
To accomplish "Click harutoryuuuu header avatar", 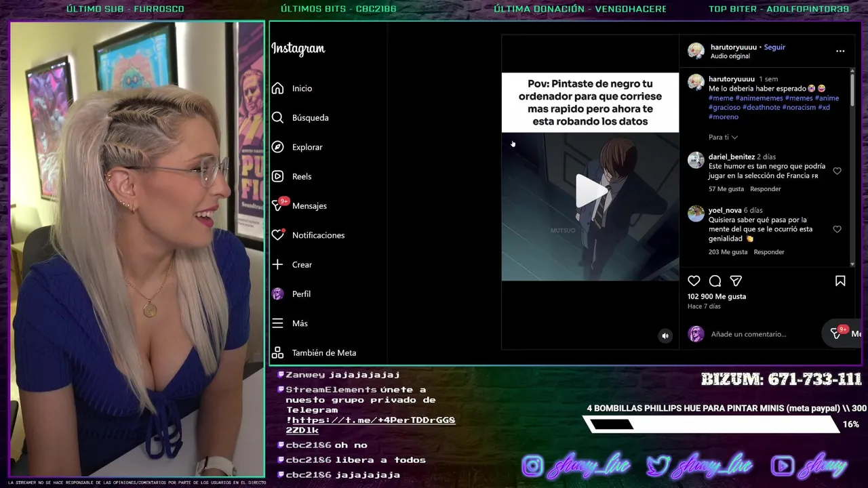I will tap(696, 51).
